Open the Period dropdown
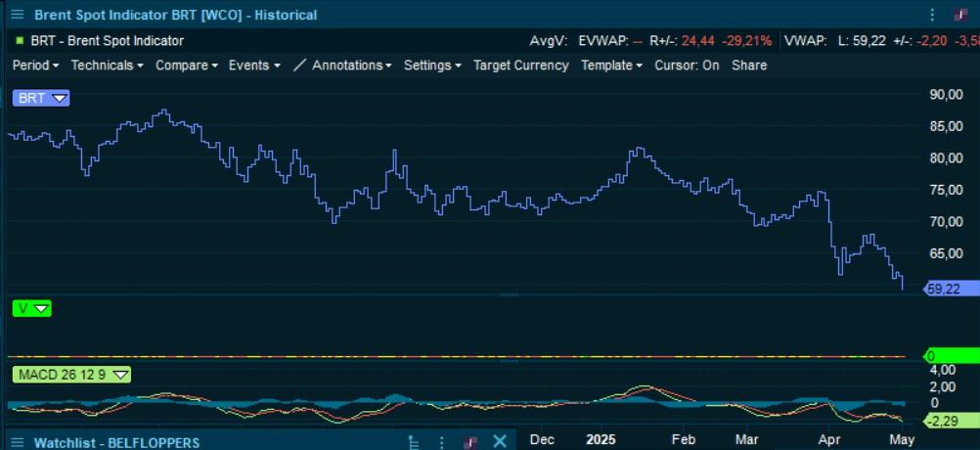The image size is (980, 450). 35,65
